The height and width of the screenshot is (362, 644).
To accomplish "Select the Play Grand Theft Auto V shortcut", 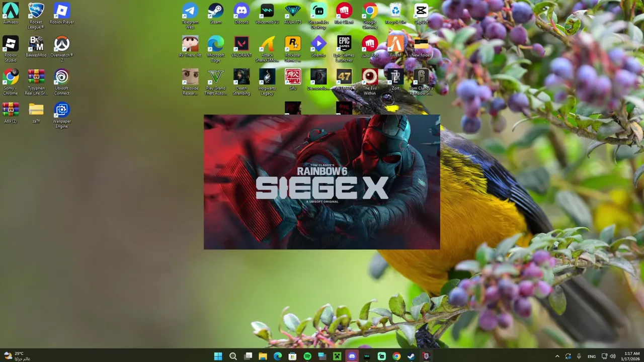I will (x=216, y=82).
